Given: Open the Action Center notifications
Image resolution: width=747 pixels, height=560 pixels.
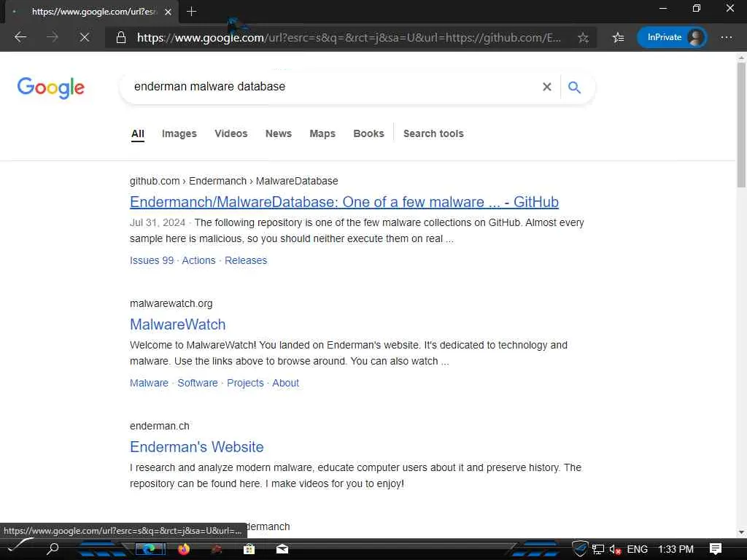Looking at the screenshot, I should coord(716,549).
